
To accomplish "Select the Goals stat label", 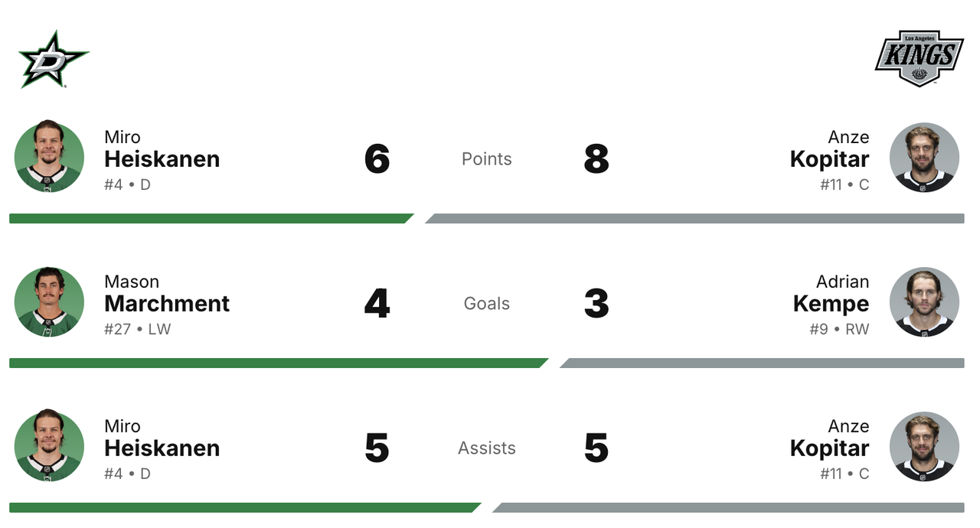I will 487,304.
